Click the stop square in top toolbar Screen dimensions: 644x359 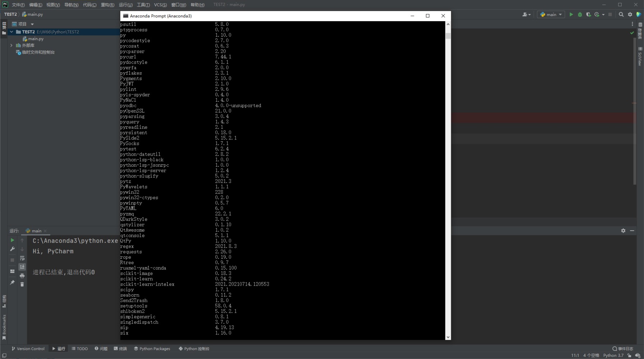610,14
